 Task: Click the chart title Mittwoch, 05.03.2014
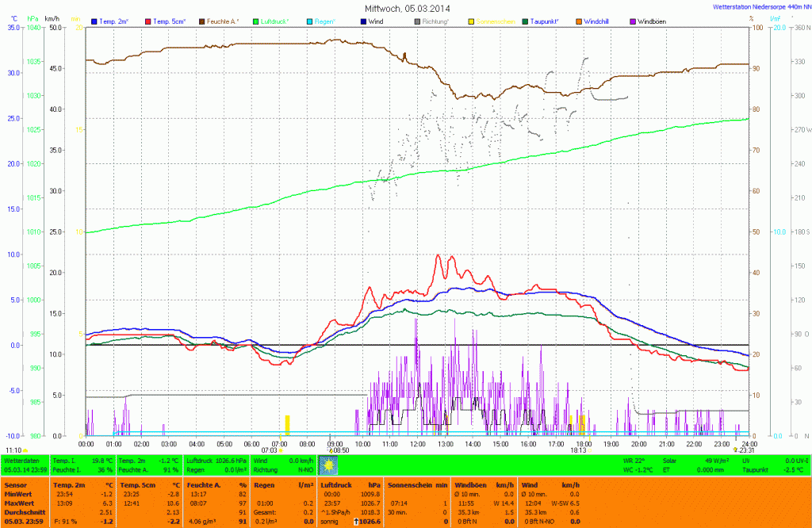click(x=406, y=8)
